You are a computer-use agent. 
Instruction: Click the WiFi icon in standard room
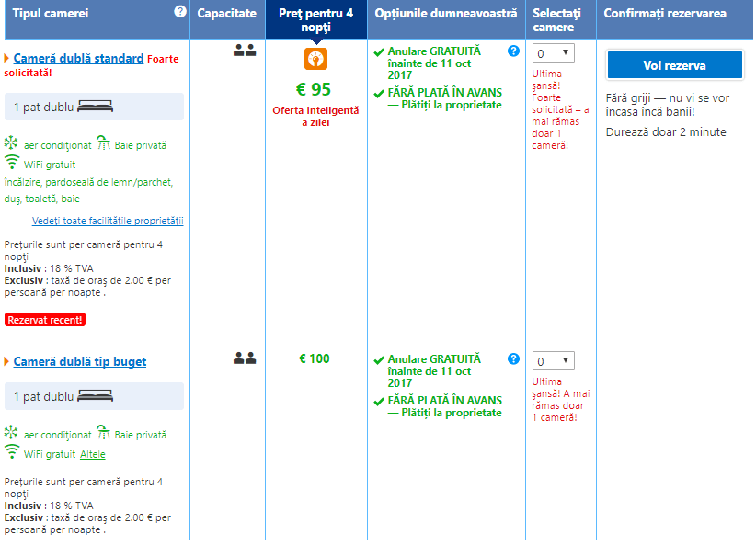(x=12, y=163)
